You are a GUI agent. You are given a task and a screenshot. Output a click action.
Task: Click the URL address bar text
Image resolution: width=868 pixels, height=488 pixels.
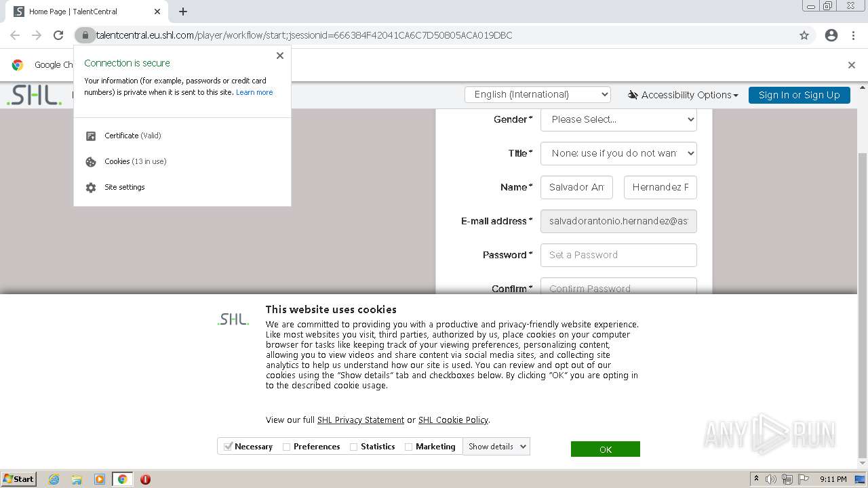point(304,35)
